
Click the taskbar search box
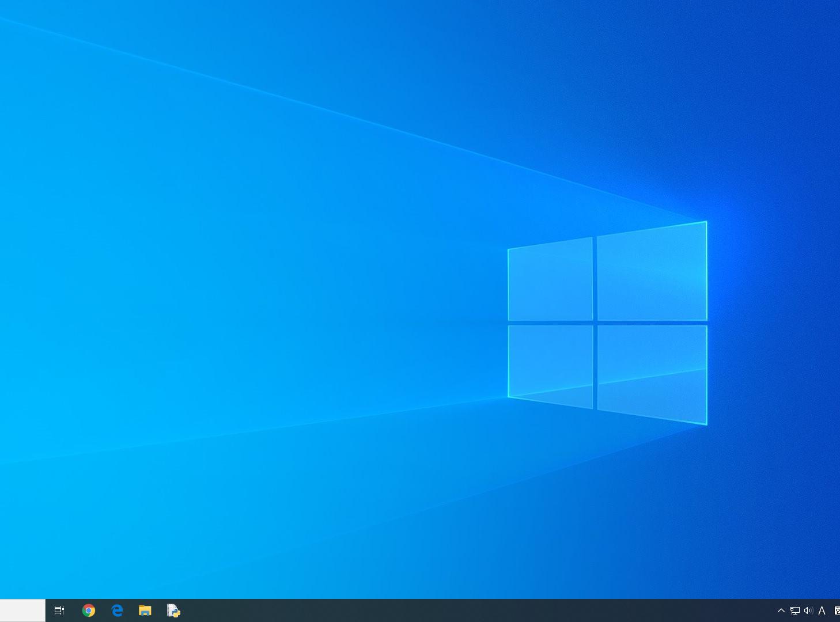coord(22,610)
